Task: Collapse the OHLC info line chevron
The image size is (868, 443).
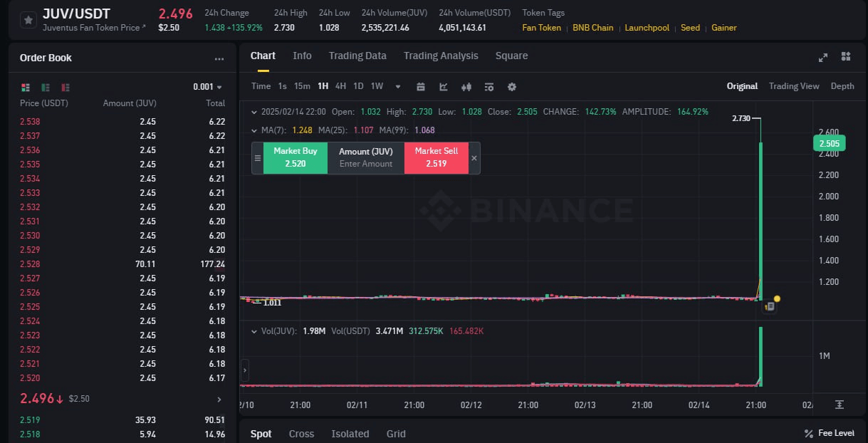Action: pyautogui.click(x=255, y=112)
